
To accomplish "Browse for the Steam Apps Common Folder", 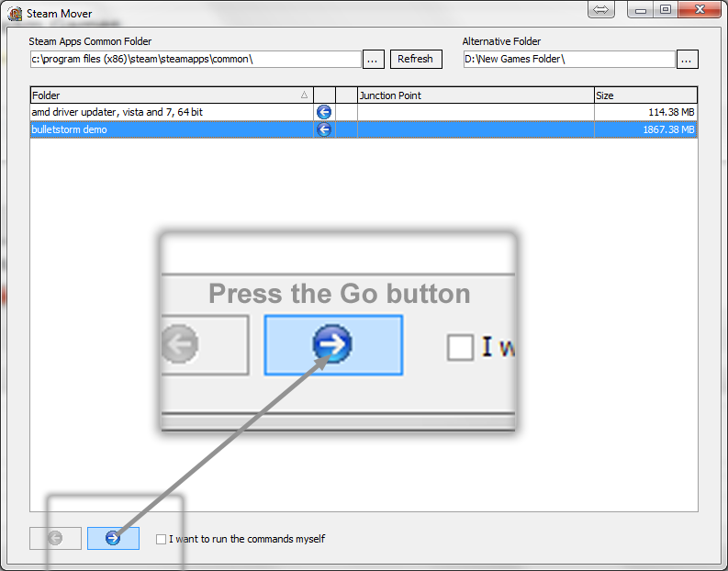I will 374,60.
